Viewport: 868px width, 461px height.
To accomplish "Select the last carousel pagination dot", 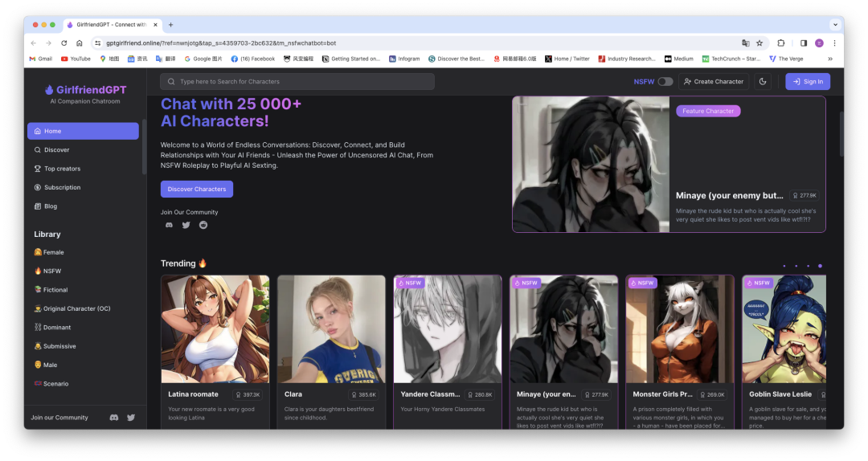I will pyautogui.click(x=820, y=266).
